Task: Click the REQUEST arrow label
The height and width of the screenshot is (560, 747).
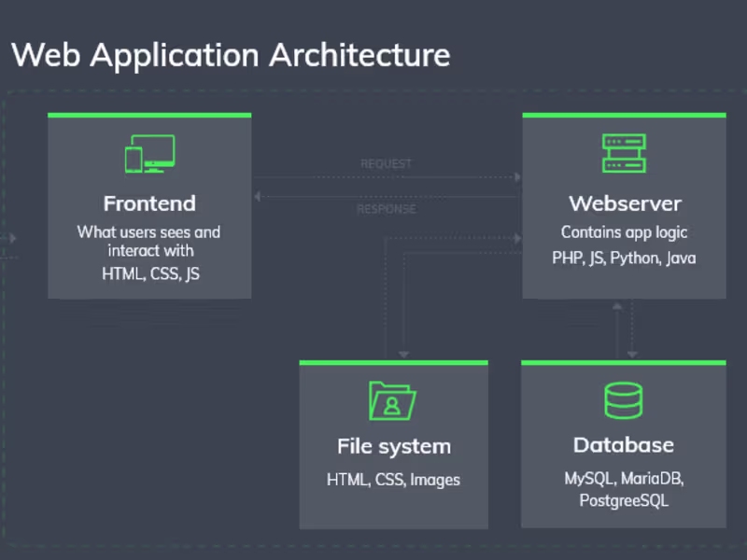Action: (386, 164)
